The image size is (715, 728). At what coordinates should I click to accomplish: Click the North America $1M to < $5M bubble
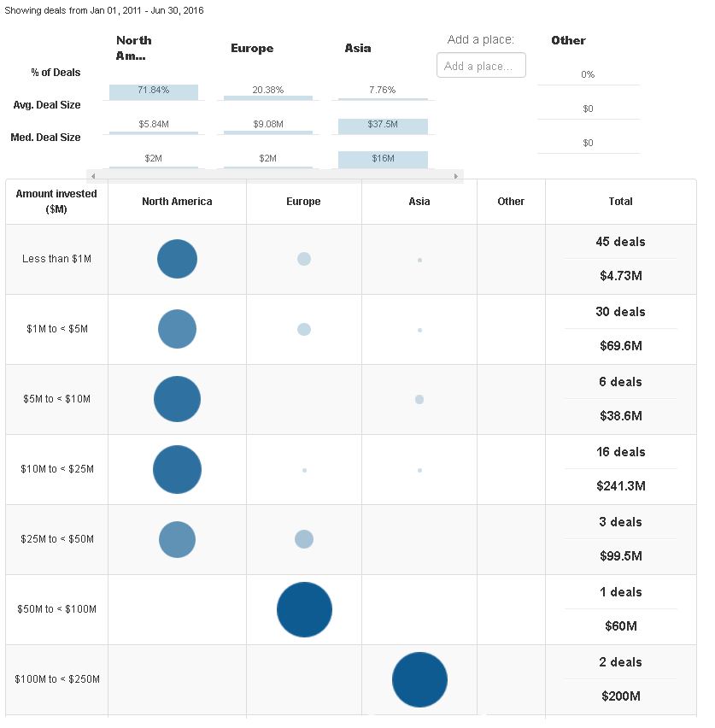point(177,329)
